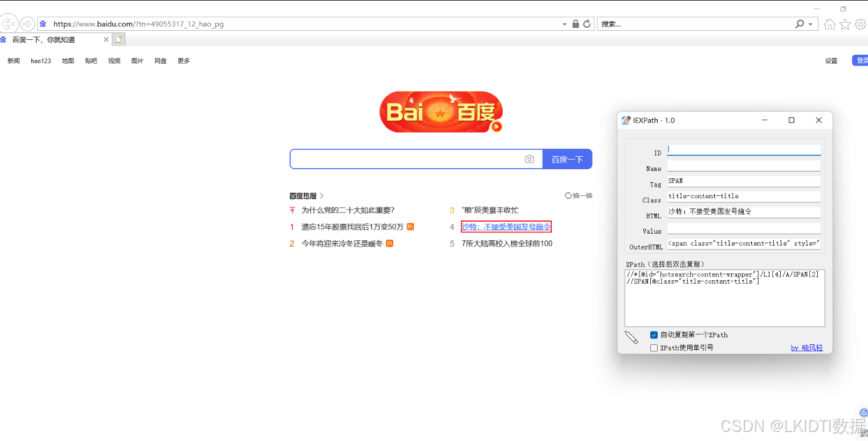Click the Name field in IEXPath
Viewport: 868px width, 441px height.
pyautogui.click(x=744, y=166)
